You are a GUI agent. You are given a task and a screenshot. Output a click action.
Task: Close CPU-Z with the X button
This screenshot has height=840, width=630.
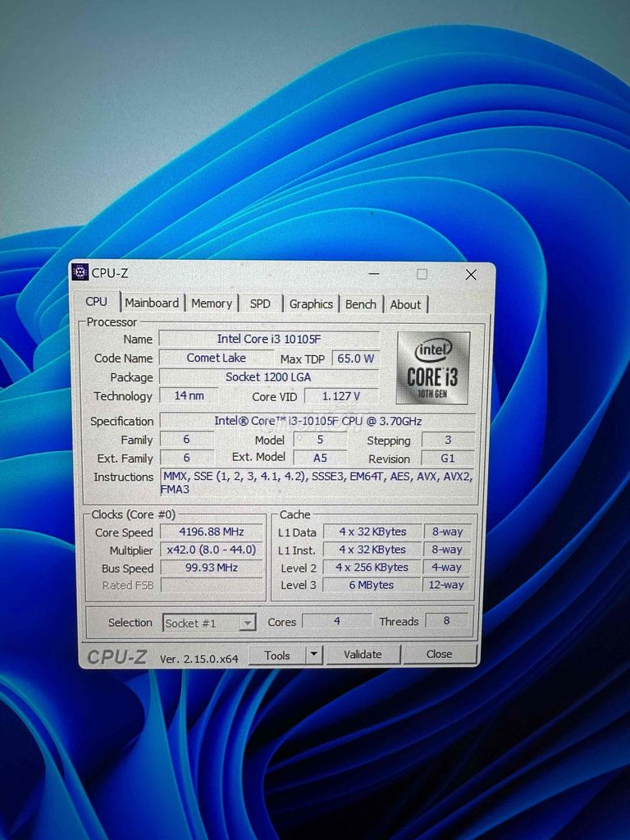click(471, 275)
